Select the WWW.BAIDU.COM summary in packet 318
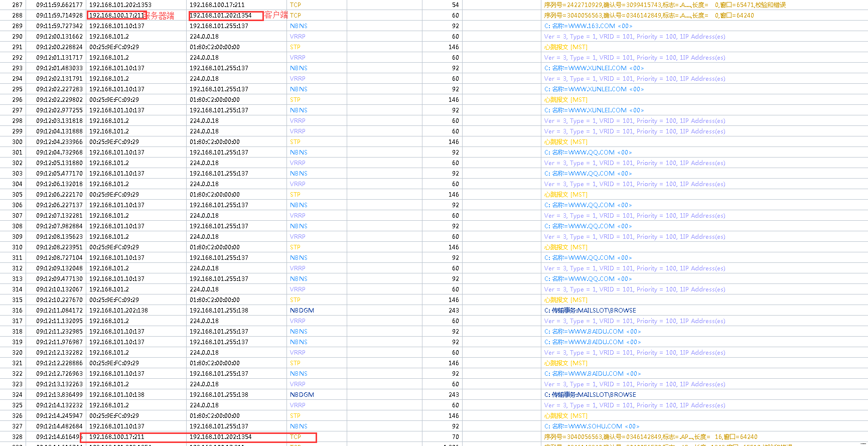This screenshot has height=446, width=868. click(x=593, y=332)
